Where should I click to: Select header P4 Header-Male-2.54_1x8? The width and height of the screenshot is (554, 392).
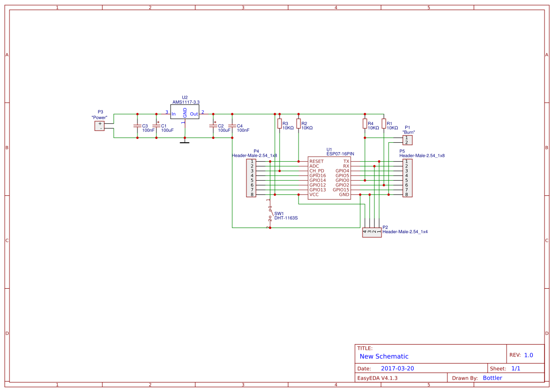tap(252, 178)
